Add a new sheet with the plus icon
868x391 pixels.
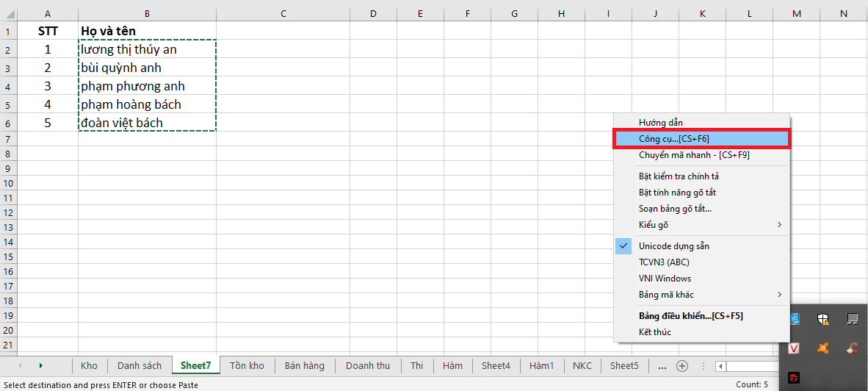click(x=682, y=366)
